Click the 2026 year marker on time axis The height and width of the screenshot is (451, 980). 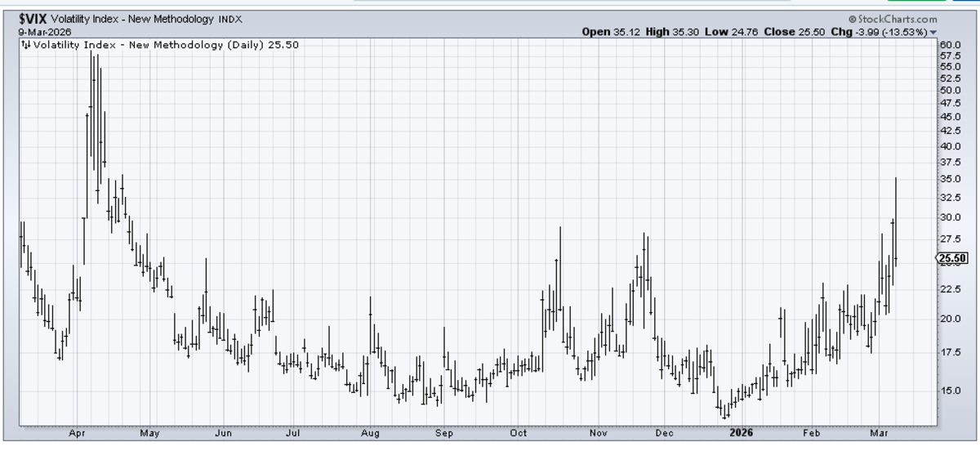click(740, 434)
